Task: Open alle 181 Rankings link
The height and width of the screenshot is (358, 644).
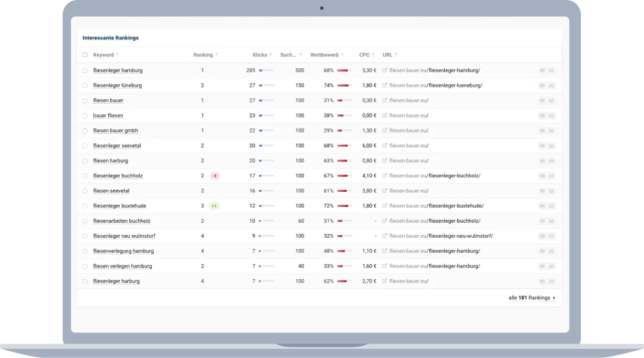Action: tap(531, 298)
